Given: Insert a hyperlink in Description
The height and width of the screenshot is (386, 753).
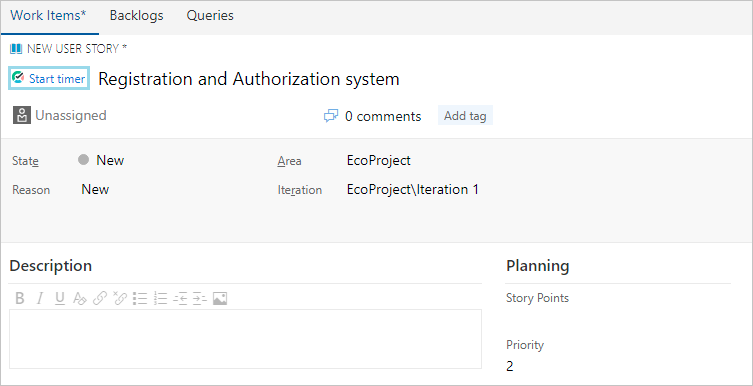Looking at the screenshot, I should pos(99,298).
